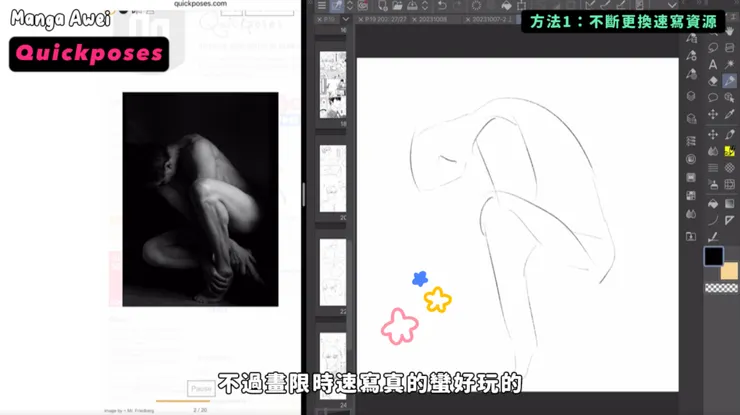Switch to the P19 tab

[327, 19]
